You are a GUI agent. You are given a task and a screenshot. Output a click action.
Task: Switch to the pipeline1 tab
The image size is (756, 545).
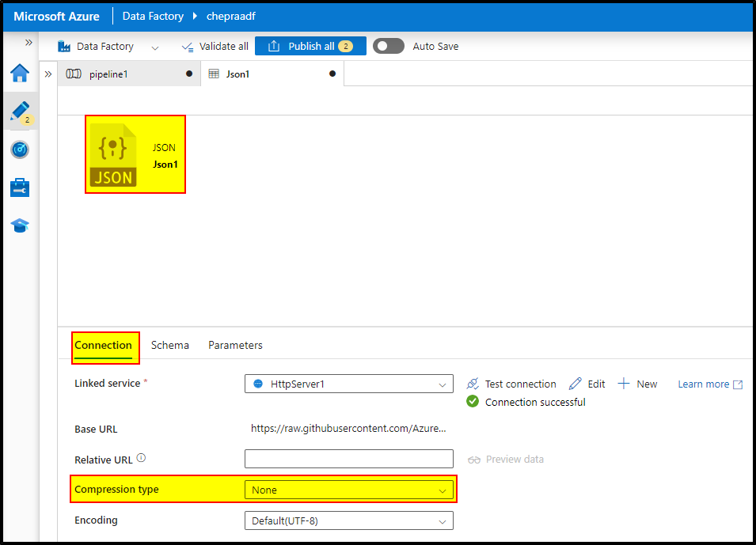129,74
